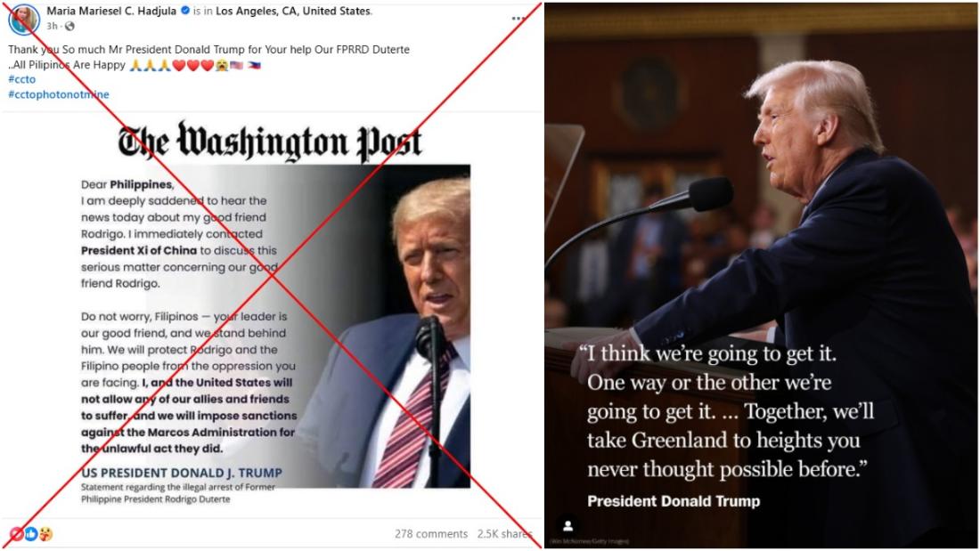This screenshot has height=551, width=980.
Task: Open the Los Angeles, CA location link
Action: coord(294,11)
